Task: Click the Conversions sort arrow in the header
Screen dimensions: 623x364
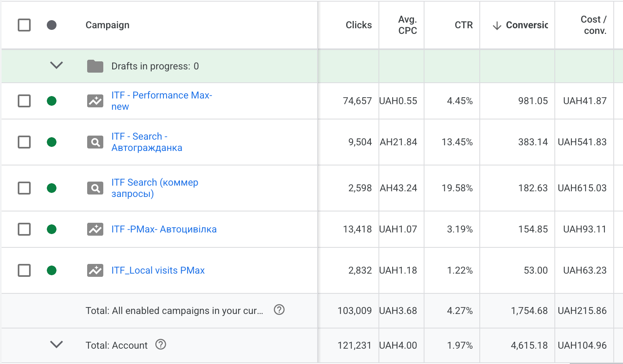Action: [x=497, y=25]
